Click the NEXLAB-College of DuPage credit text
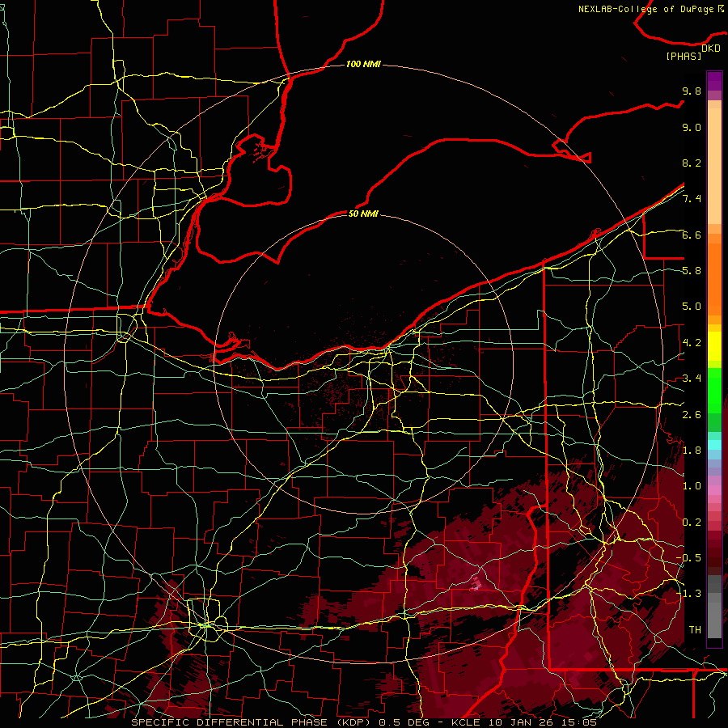728x728 pixels. (647, 9)
